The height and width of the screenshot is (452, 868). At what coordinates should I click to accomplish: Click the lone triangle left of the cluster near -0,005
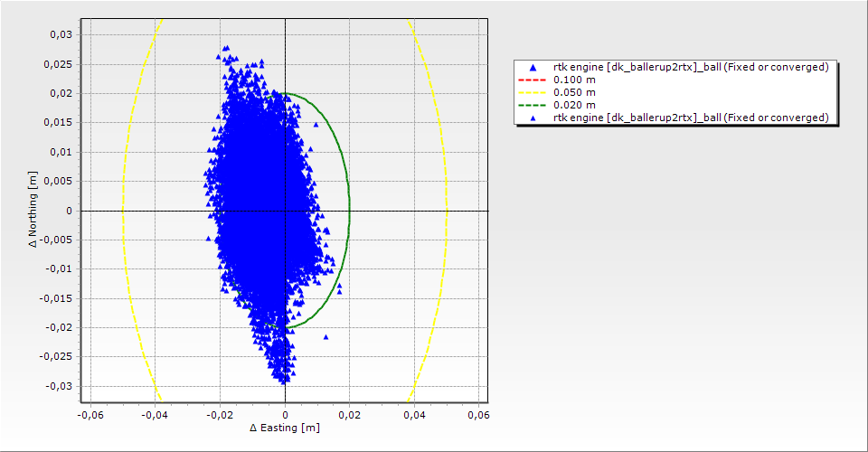(209, 239)
